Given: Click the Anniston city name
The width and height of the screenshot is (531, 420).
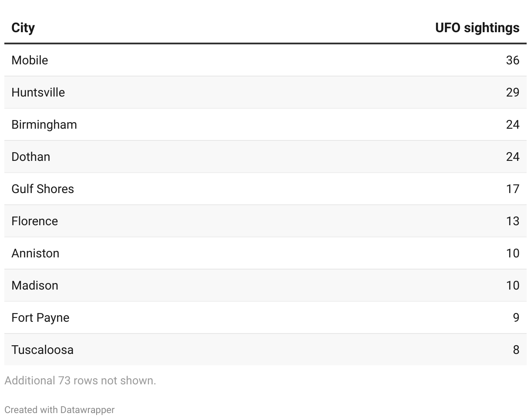Looking at the screenshot, I should (35, 253).
